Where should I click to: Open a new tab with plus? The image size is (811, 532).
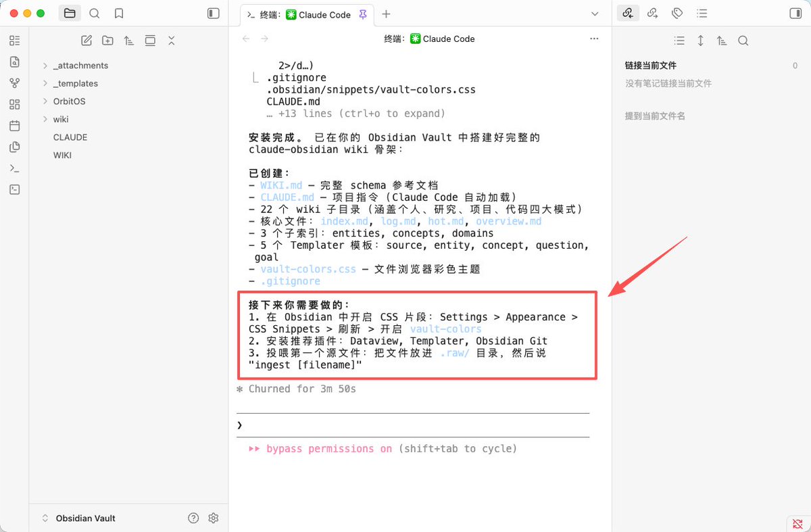pos(386,14)
